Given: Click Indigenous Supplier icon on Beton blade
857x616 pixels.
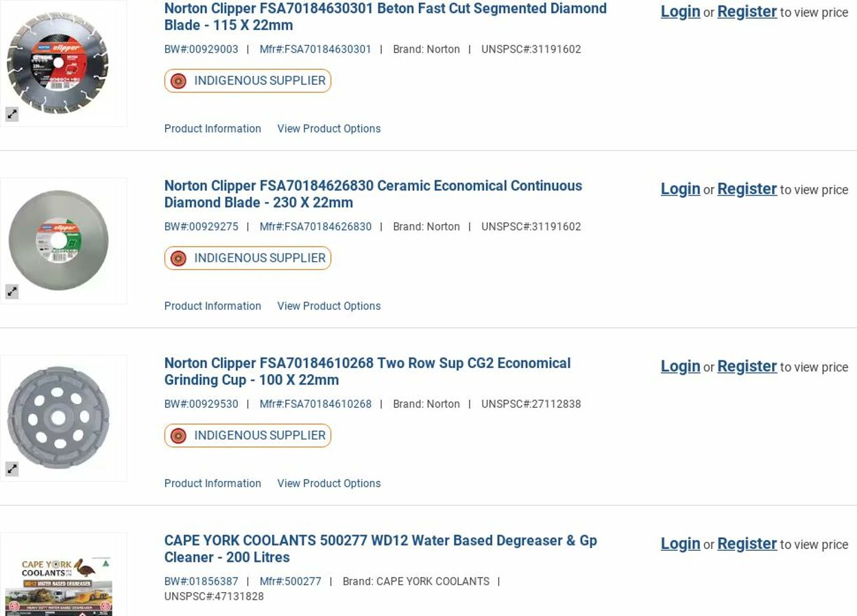Looking at the screenshot, I should 178,81.
